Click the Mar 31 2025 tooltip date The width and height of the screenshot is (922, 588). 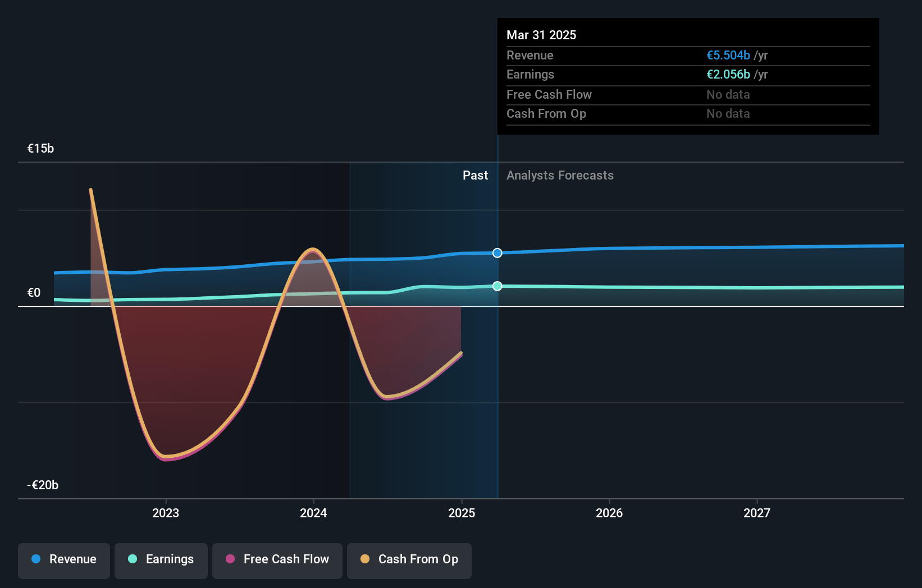[x=541, y=35]
